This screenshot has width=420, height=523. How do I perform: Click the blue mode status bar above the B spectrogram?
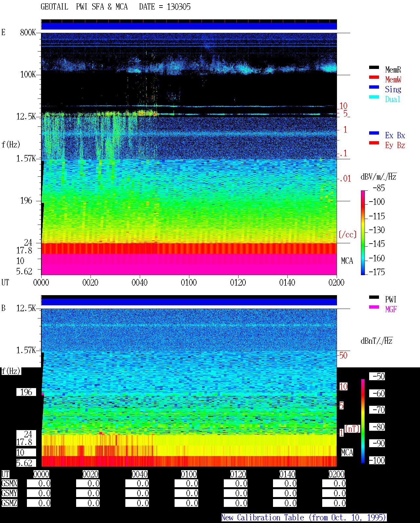click(189, 302)
